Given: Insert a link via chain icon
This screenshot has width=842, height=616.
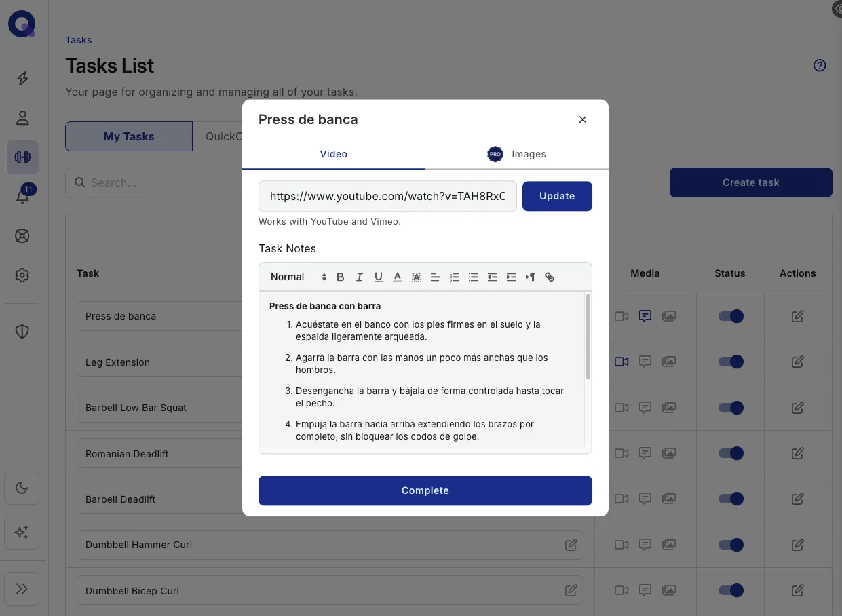Looking at the screenshot, I should coord(550,277).
